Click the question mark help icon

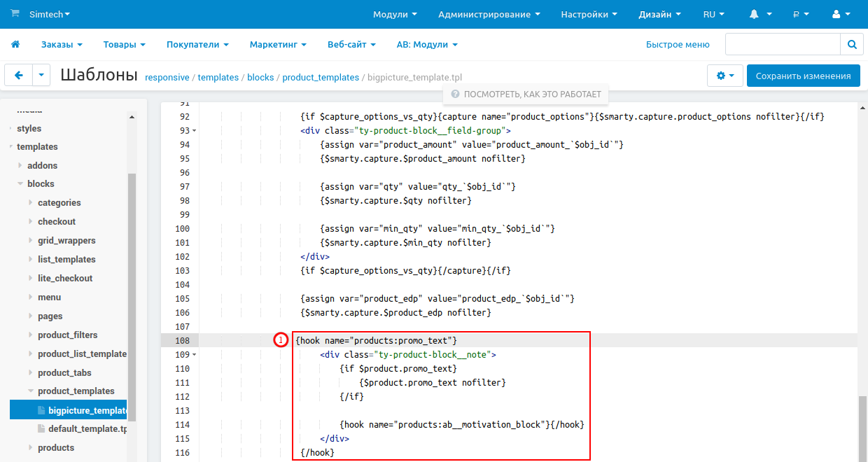[455, 94]
